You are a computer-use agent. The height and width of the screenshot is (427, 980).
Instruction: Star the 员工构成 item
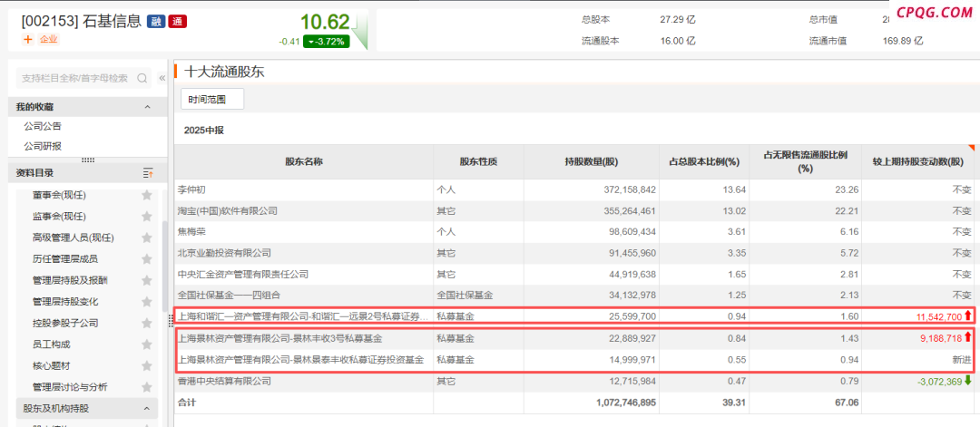[147, 345]
